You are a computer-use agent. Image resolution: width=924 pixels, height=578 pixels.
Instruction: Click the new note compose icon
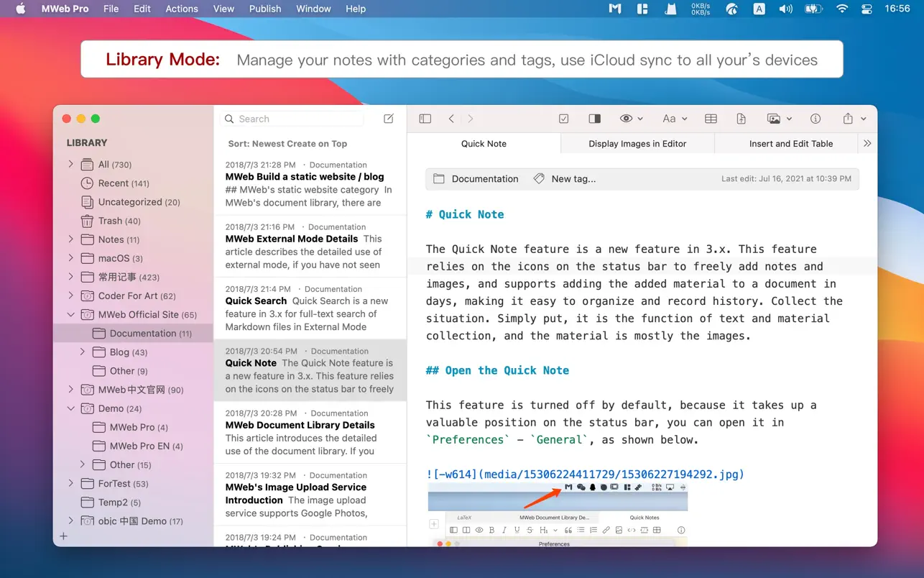tap(389, 119)
